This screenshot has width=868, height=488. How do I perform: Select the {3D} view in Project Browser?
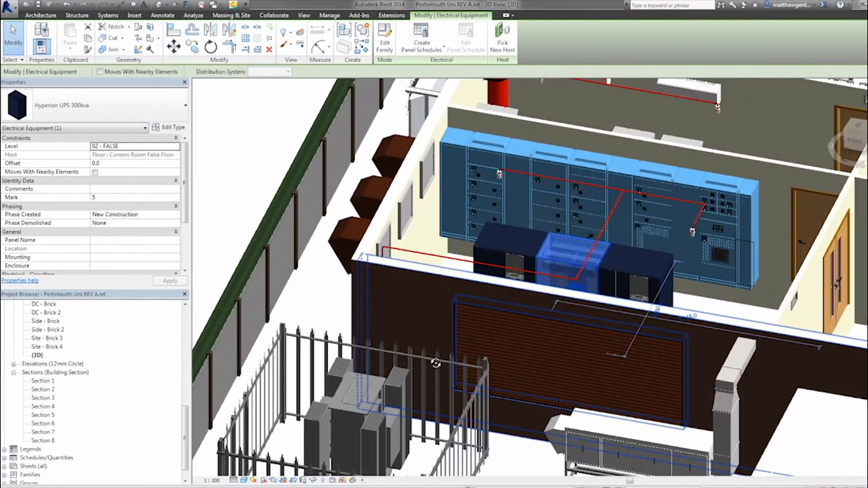point(37,355)
